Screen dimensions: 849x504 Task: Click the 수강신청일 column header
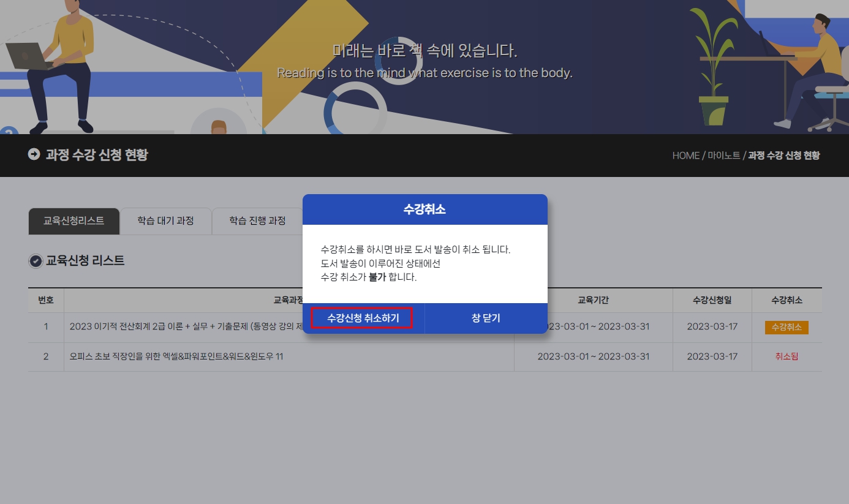tap(712, 300)
